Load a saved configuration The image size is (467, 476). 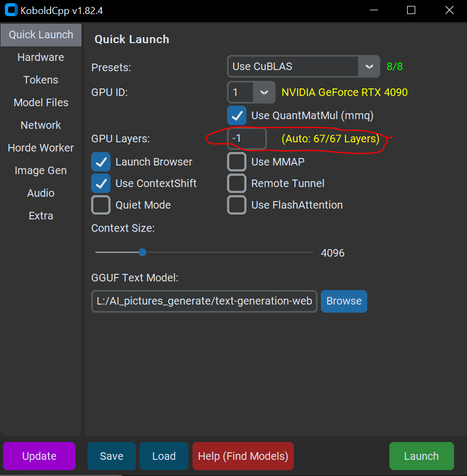[164, 456]
